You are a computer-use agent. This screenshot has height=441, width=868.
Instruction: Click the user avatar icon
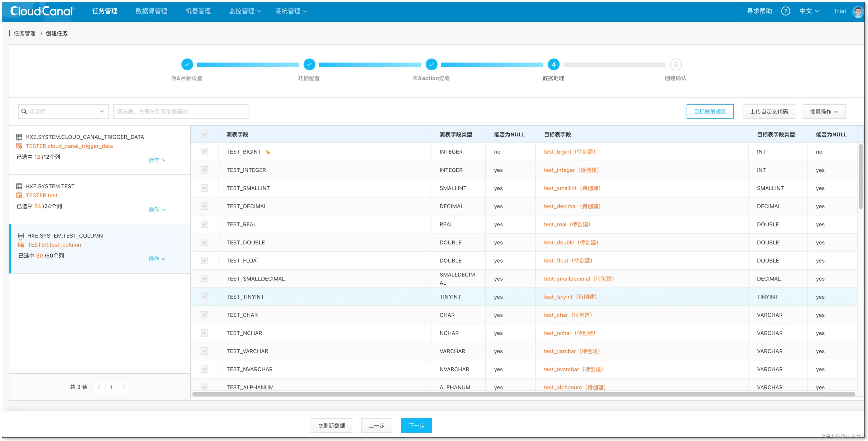(x=858, y=11)
